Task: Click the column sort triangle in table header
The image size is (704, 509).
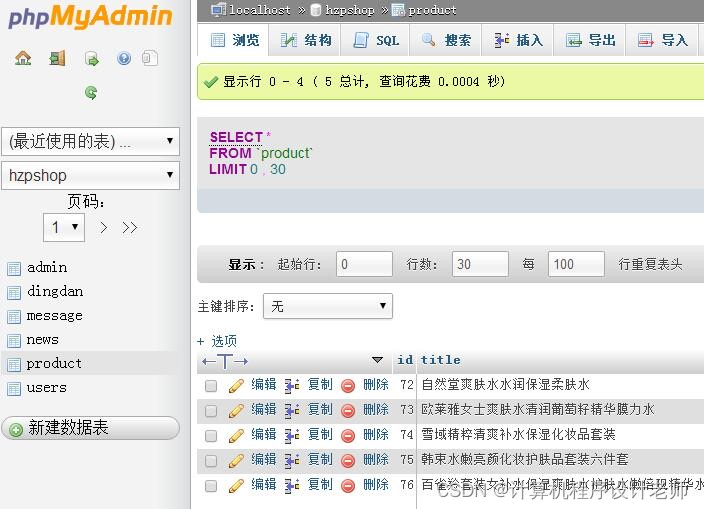Action: [x=378, y=360]
